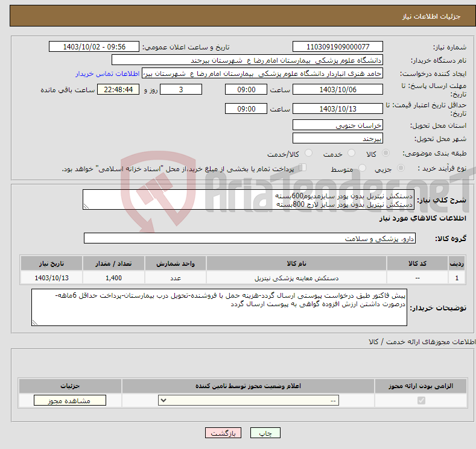Click the goods group field دارو، پزشکی و سلامت

(250, 239)
